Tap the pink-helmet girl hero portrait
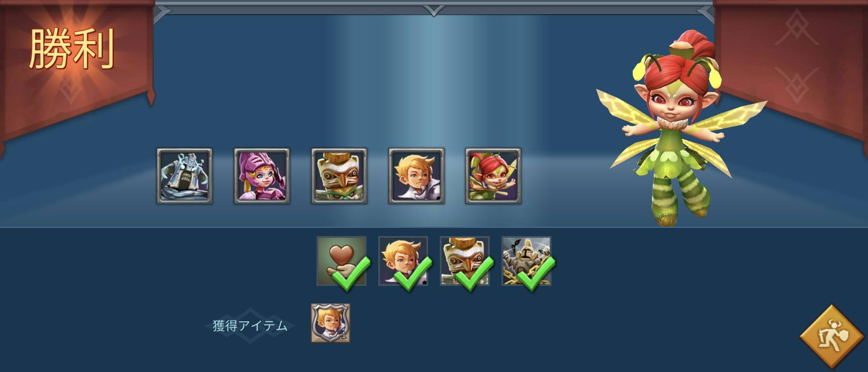Screen dimensions: 868x372 [x=262, y=176]
